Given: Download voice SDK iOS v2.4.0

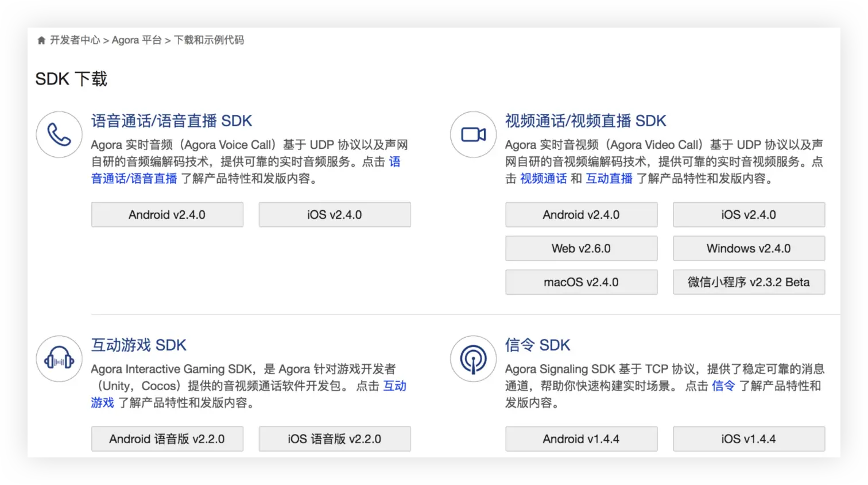Looking at the screenshot, I should 335,214.
